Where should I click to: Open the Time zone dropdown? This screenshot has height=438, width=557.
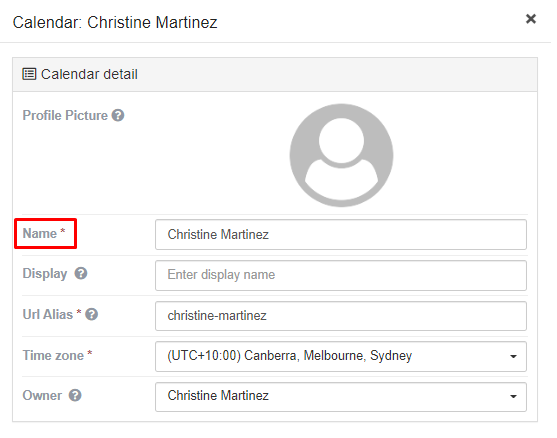click(x=341, y=356)
